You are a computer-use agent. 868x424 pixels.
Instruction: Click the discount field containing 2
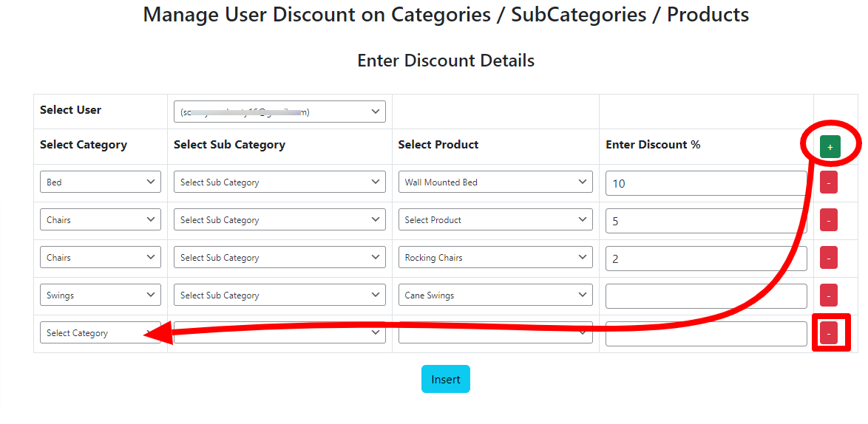(706, 258)
